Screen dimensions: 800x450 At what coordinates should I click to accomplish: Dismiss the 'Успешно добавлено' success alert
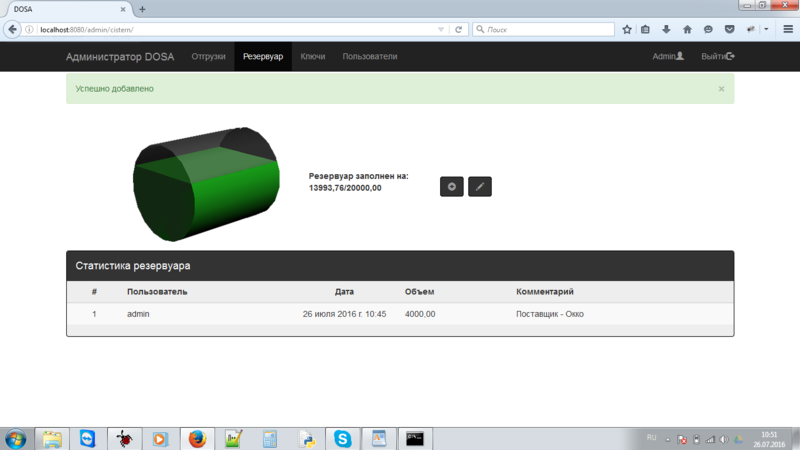[x=721, y=89]
